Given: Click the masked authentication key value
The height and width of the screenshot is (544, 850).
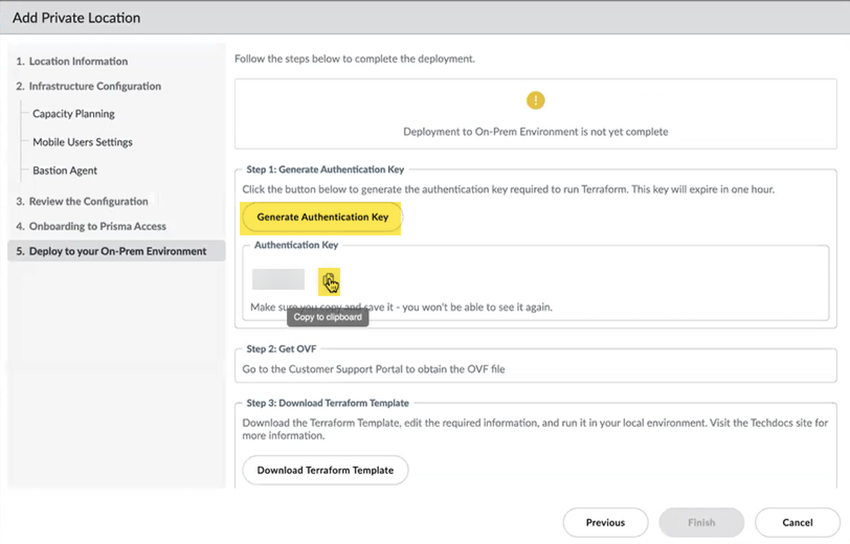Looking at the screenshot, I should pyautogui.click(x=278, y=279).
